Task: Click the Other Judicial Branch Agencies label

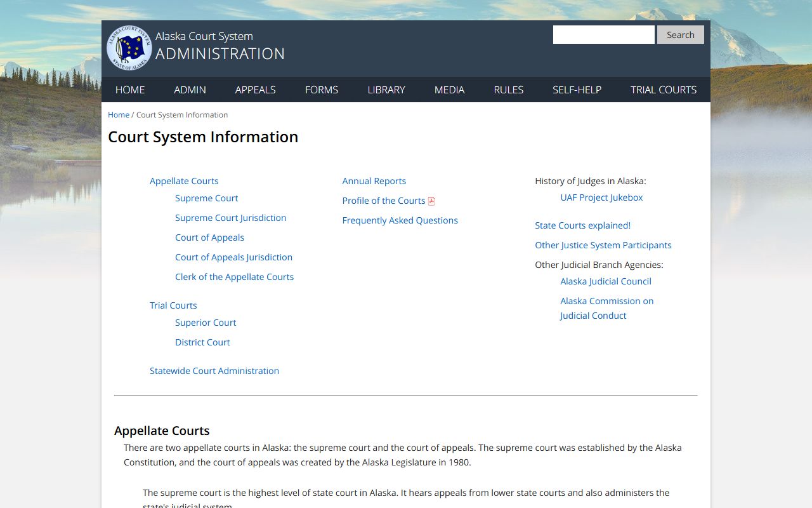Action: tap(599, 265)
